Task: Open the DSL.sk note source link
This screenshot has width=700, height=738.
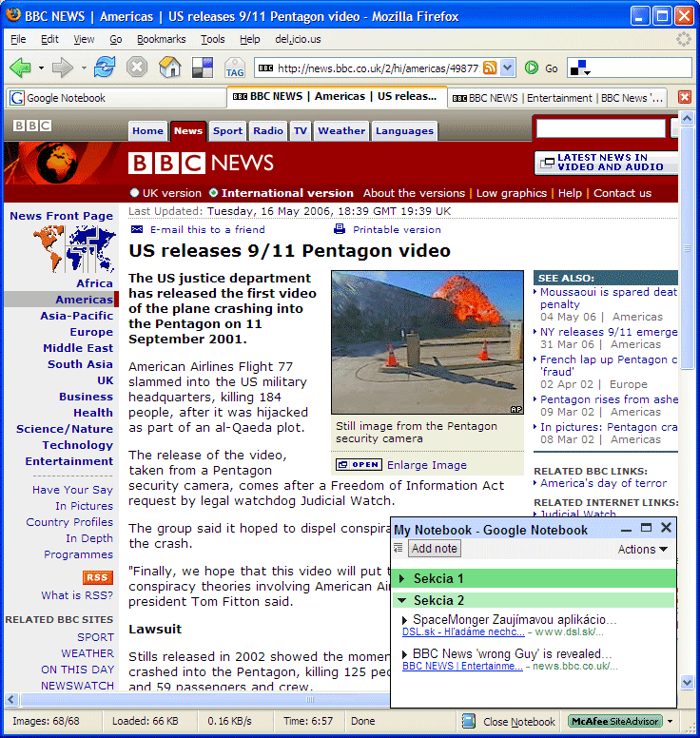Action: click(x=463, y=631)
